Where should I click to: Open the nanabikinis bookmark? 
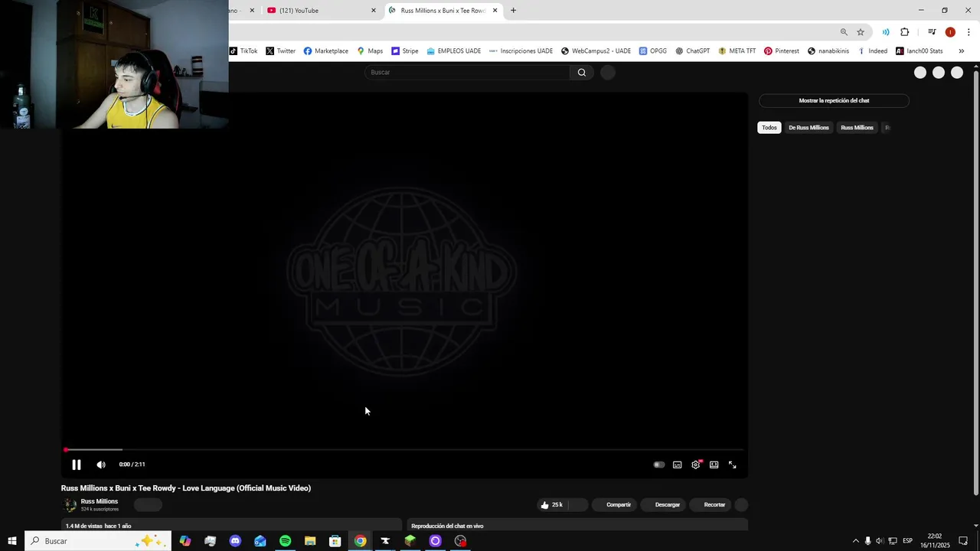pyautogui.click(x=828, y=51)
